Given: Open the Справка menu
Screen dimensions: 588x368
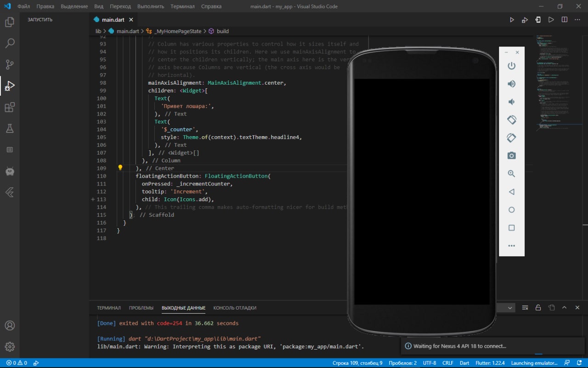Looking at the screenshot, I should (211, 6).
